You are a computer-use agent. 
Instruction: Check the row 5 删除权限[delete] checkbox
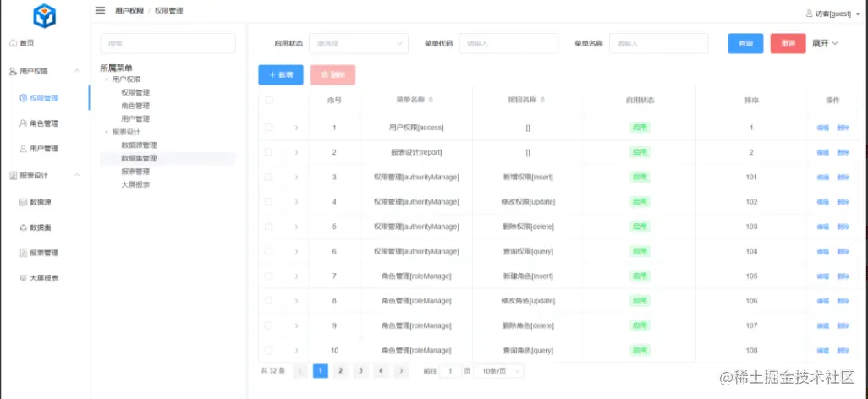(268, 227)
